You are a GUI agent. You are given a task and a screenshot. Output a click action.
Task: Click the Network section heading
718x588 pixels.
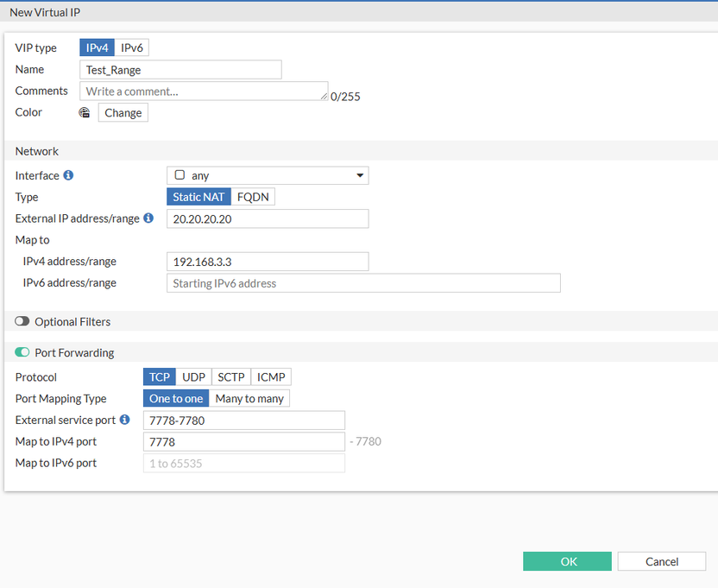tap(36, 151)
